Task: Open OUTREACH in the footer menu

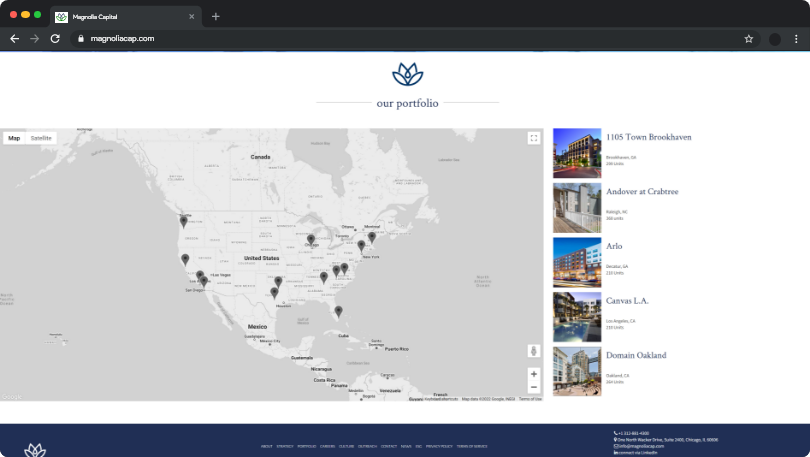Action: click(367, 446)
